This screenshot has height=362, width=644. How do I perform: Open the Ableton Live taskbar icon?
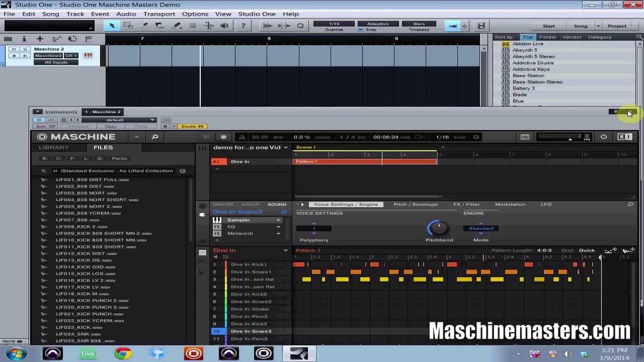coord(88,353)
